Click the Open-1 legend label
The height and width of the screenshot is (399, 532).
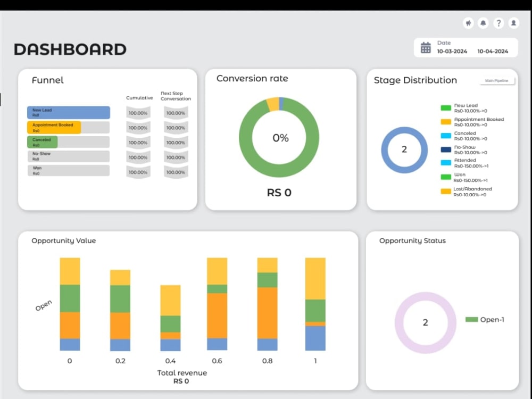coord(492,320)
